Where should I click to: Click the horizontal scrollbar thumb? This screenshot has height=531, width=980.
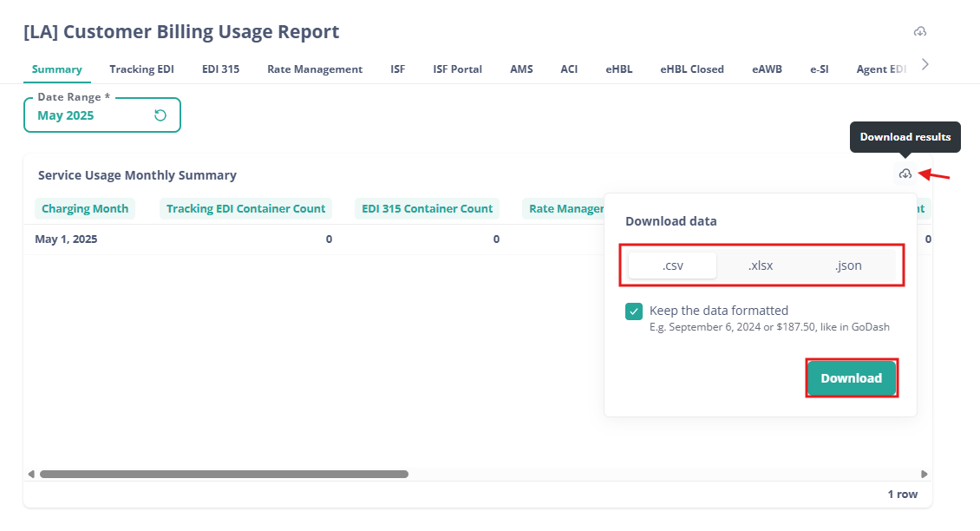(224, 474)
